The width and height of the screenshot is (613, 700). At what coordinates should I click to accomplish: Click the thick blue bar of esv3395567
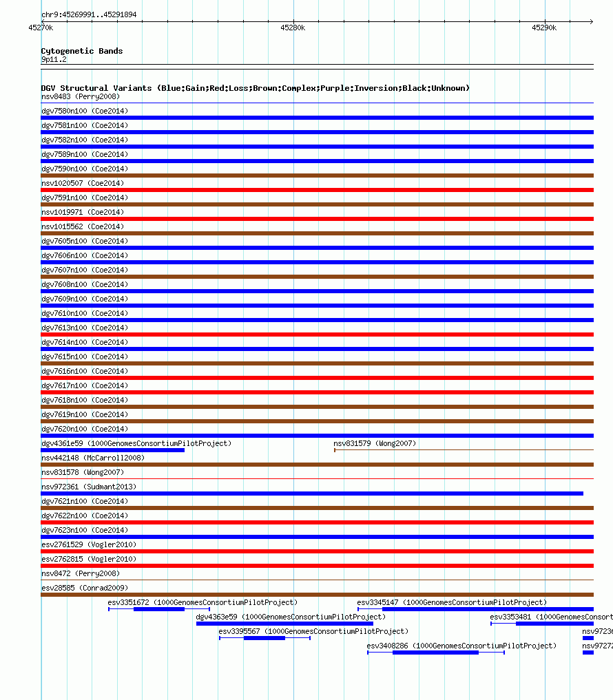pos(264,638)
